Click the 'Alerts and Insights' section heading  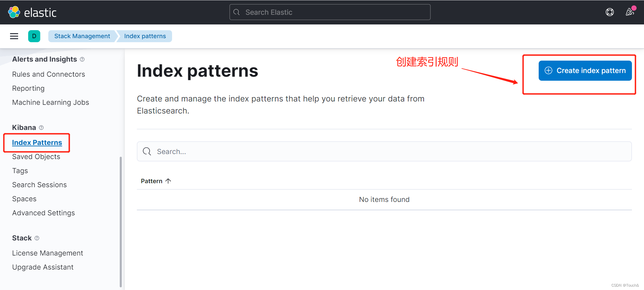click(45, 59)
